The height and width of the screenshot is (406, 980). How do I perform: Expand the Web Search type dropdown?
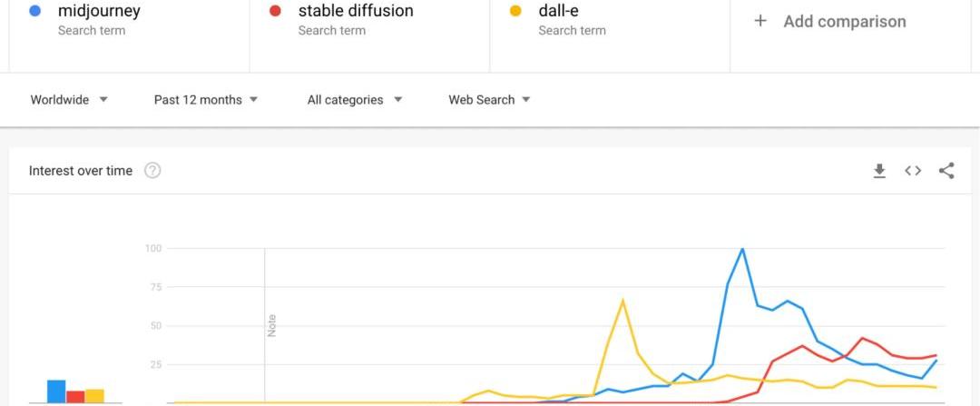tap(489, 100)
